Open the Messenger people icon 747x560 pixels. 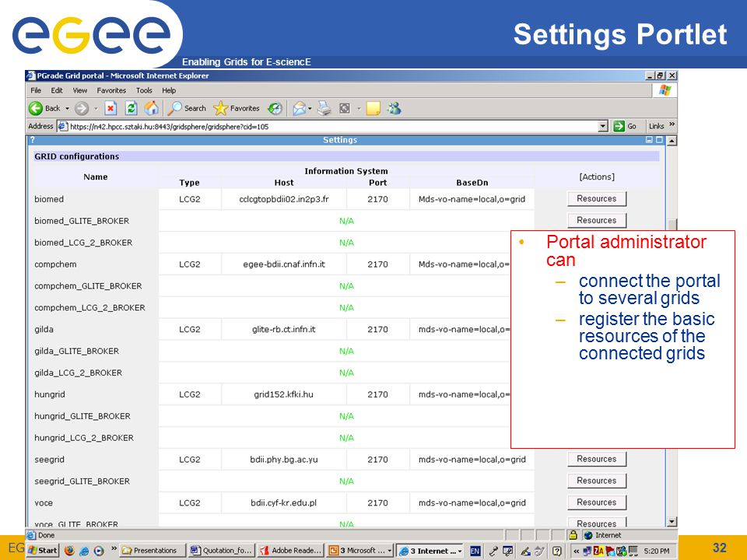pyautogui.click(x=394, y=109)
